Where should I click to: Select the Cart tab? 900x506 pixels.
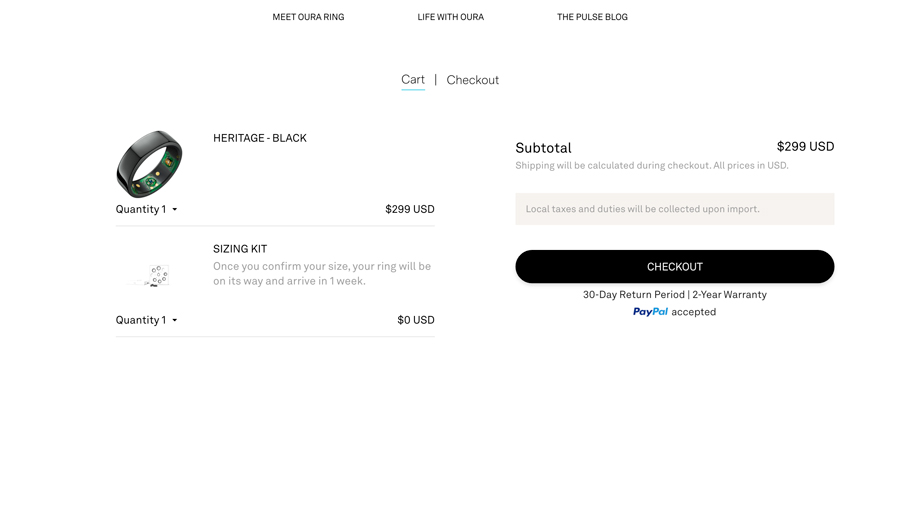point(413,80)
